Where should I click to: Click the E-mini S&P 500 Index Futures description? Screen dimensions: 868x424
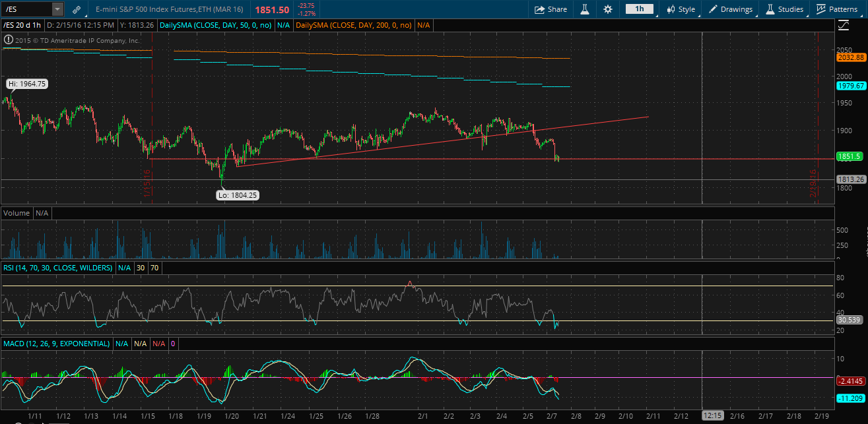point(168,10)
